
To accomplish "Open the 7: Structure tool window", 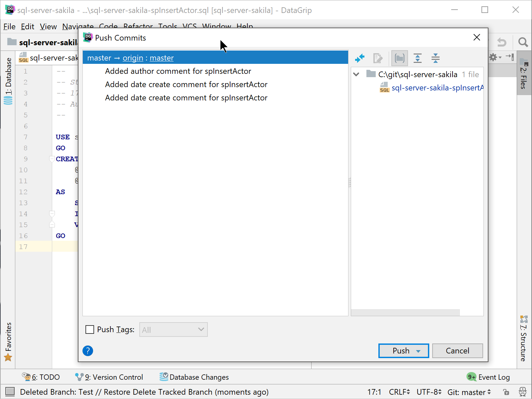I will click(x=524, y=338).
